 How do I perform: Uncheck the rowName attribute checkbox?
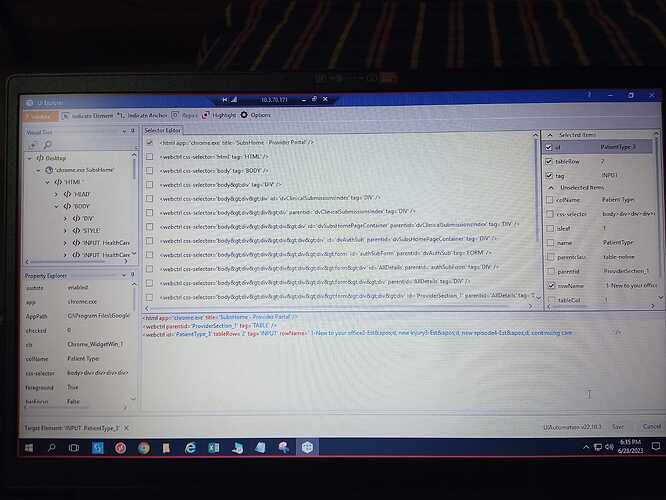coord(551,285)
